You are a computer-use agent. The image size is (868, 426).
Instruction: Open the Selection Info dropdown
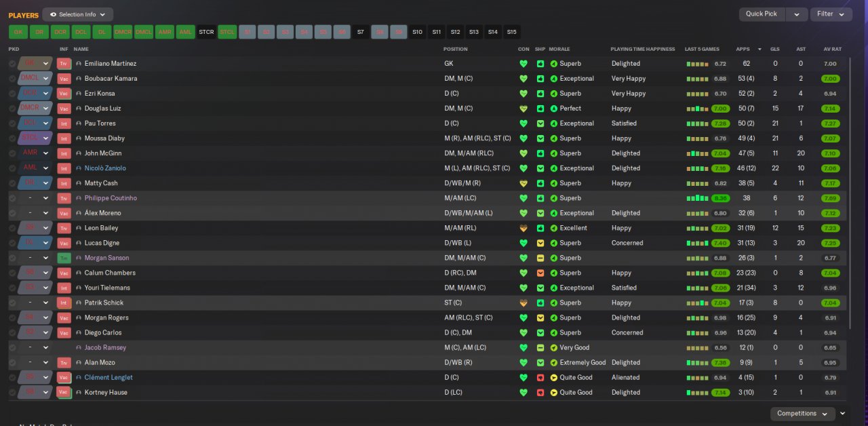pos(78,14)
